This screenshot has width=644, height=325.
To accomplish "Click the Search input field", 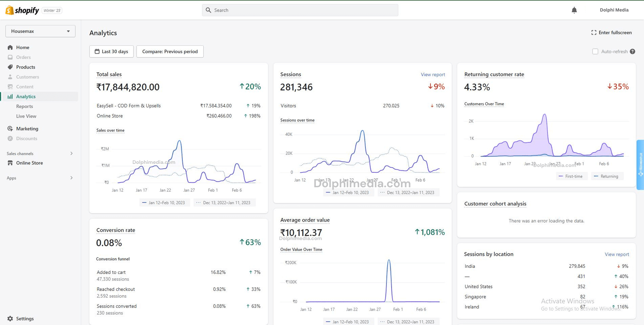I will click(300, 10).
